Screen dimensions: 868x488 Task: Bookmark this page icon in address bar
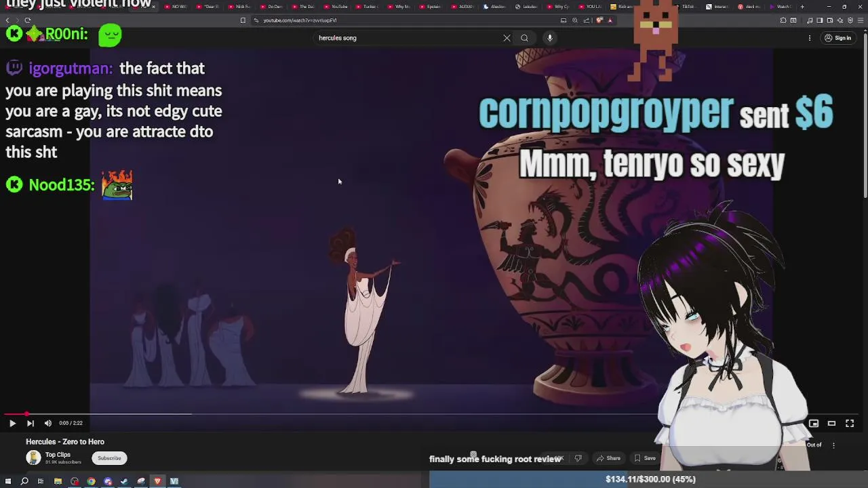click(x=243, y=20)
